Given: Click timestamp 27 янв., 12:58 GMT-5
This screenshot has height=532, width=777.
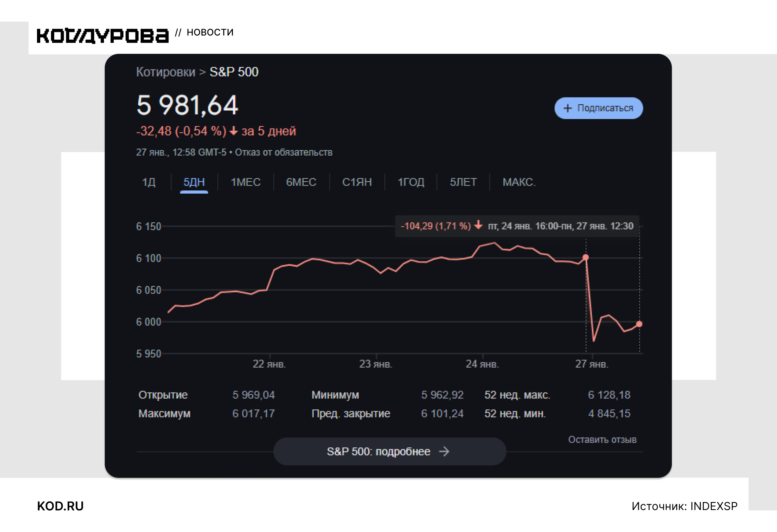Looking at the screenshot, I should point(181,152).
